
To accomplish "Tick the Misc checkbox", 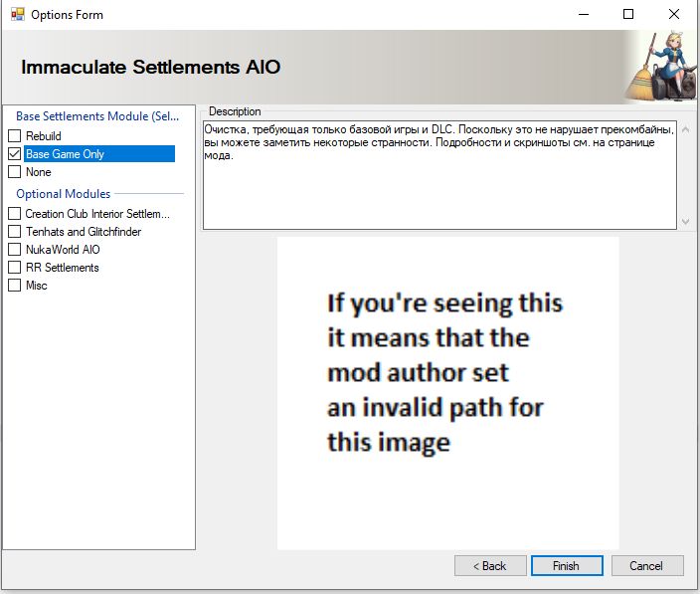I will pos(14,285).
